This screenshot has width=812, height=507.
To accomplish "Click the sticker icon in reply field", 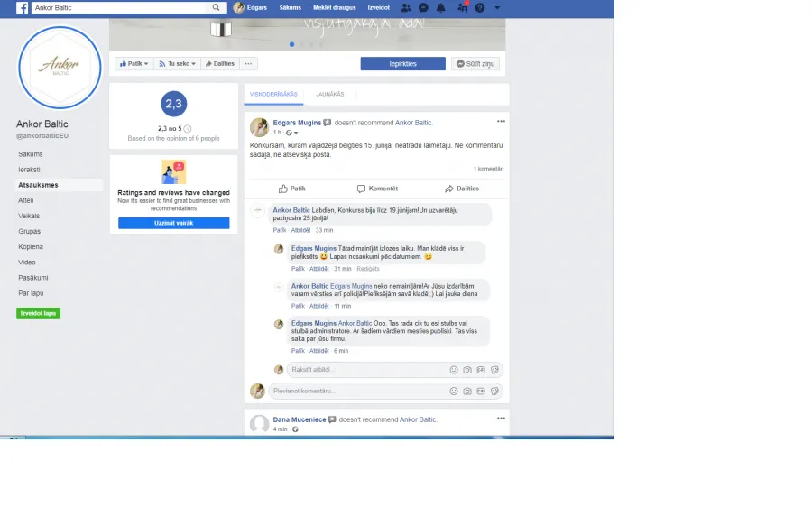I will 494,370.
